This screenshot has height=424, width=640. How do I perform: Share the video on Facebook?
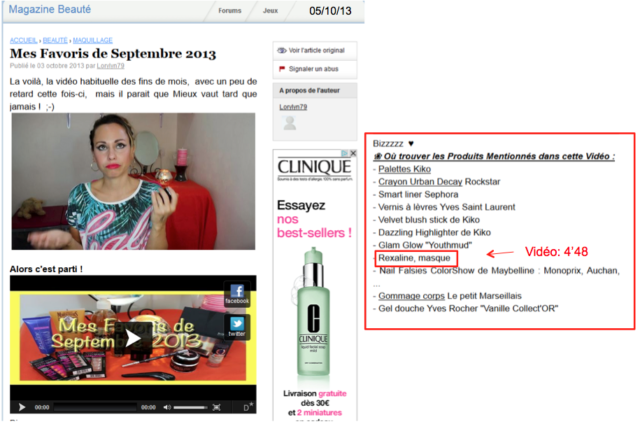(x=237, y=294)
